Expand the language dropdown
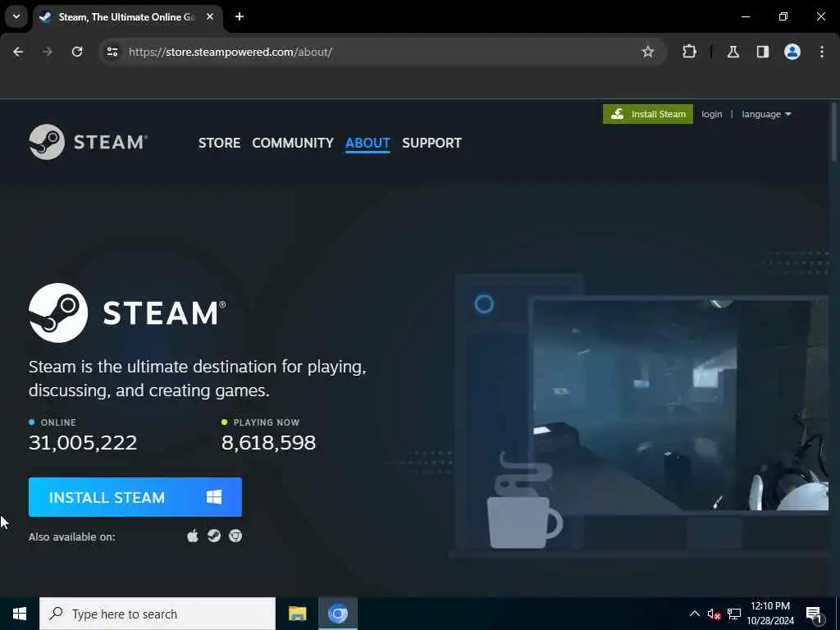The image size is (840, 630). pos(766,114)
